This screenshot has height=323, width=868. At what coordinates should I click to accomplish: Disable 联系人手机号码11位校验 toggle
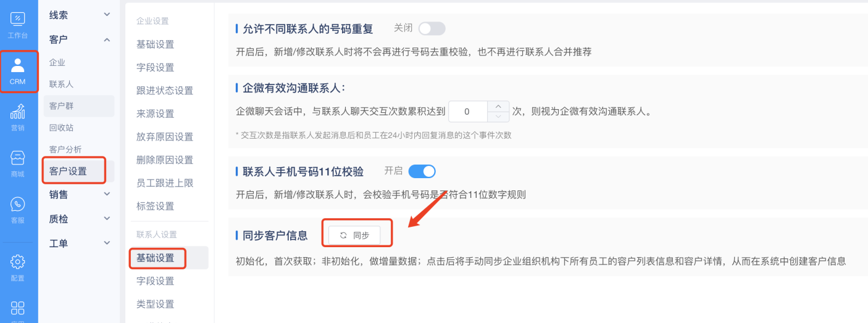click(x=422, y=171)
